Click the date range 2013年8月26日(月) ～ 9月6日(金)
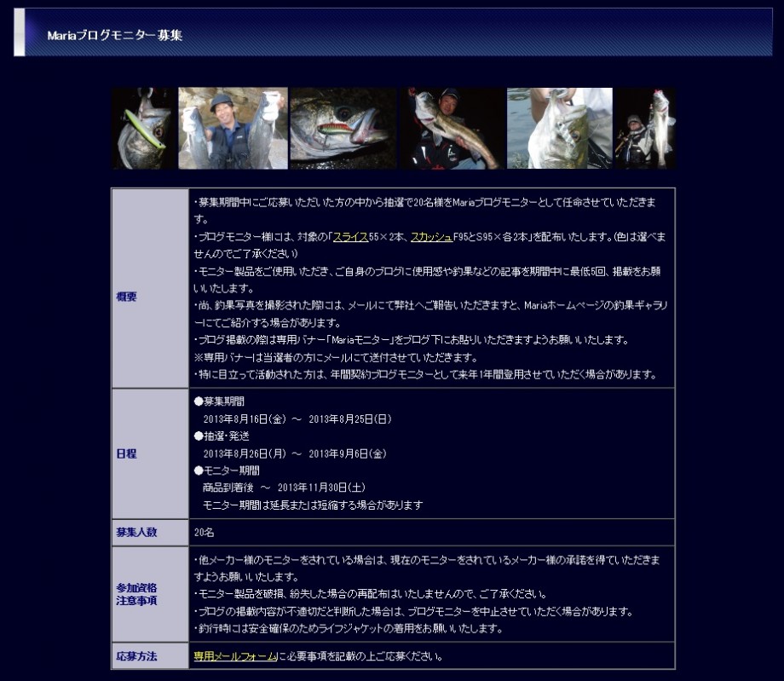Viewport: 784px width, 681px height. 295,453
